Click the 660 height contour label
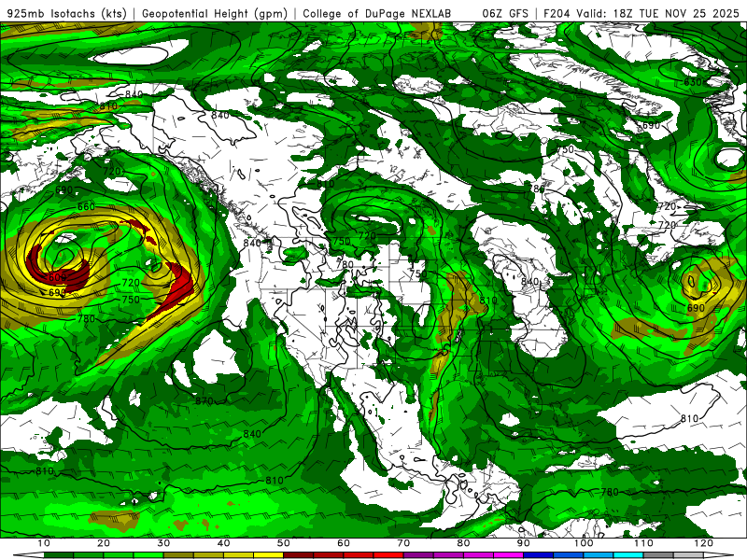 (x=86, y=206)
